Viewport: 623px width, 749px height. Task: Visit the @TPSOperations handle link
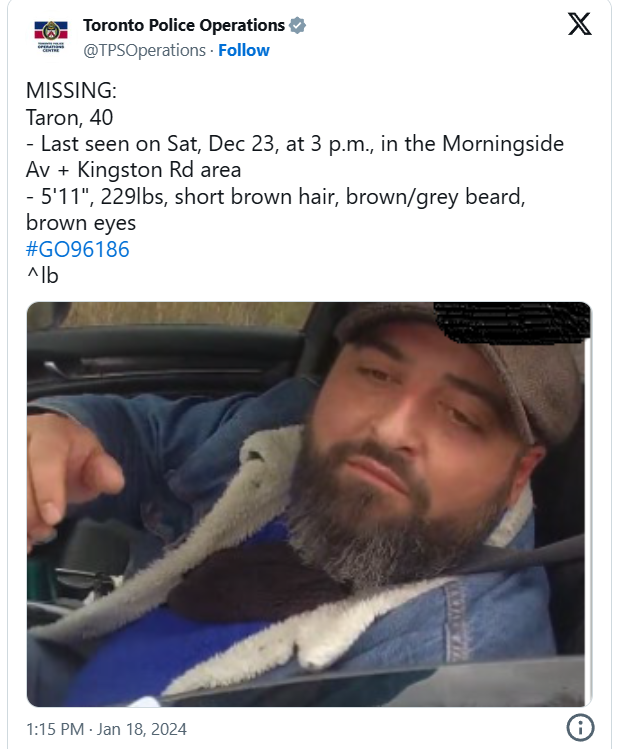144,50
